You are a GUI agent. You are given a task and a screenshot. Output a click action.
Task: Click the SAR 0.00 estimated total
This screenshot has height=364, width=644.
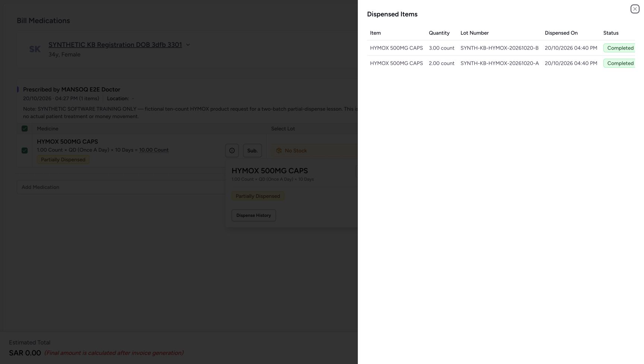25,353
